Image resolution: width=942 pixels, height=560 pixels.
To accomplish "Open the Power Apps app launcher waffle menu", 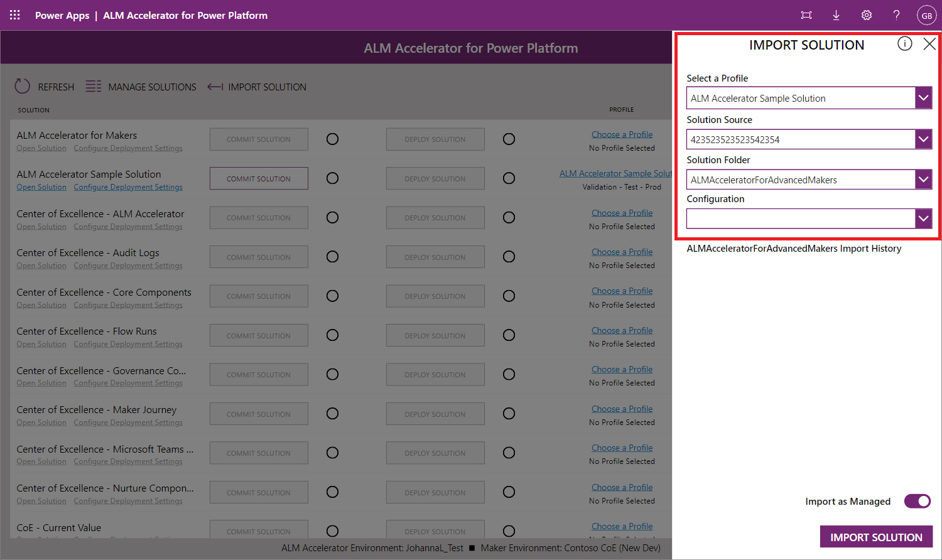I will 14,14.
